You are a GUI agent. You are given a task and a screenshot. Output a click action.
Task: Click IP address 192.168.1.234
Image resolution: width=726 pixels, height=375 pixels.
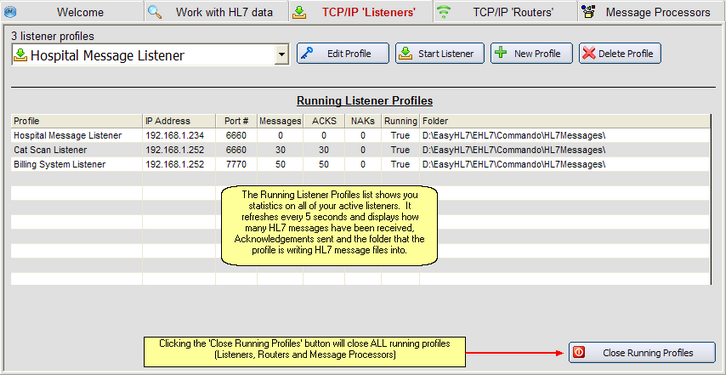pyautogui.click(x=175, y=136)
